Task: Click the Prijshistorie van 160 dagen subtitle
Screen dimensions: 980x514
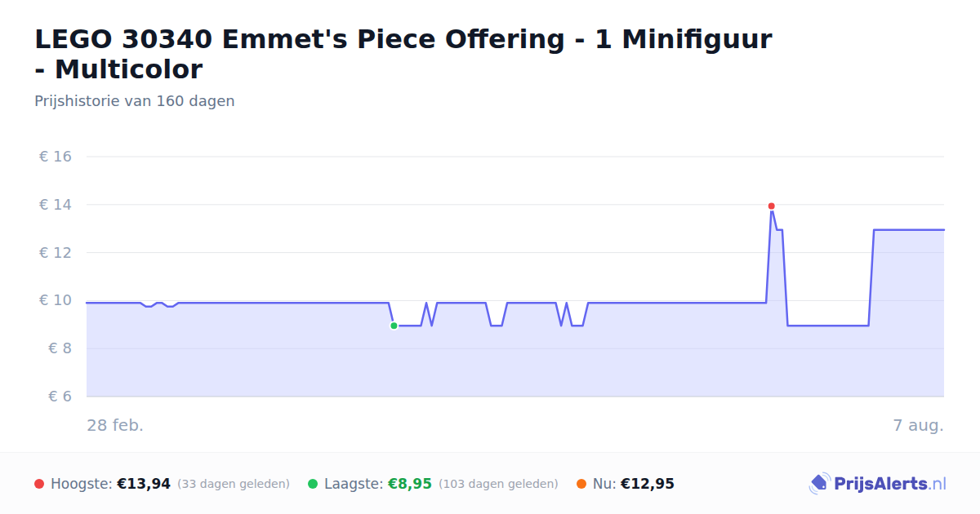Action: [135, 101]
